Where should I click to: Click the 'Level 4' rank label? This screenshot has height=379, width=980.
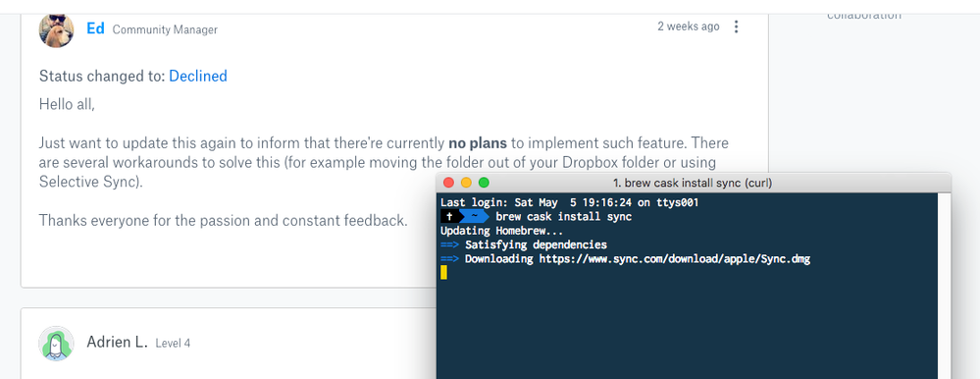pos(173,344)
